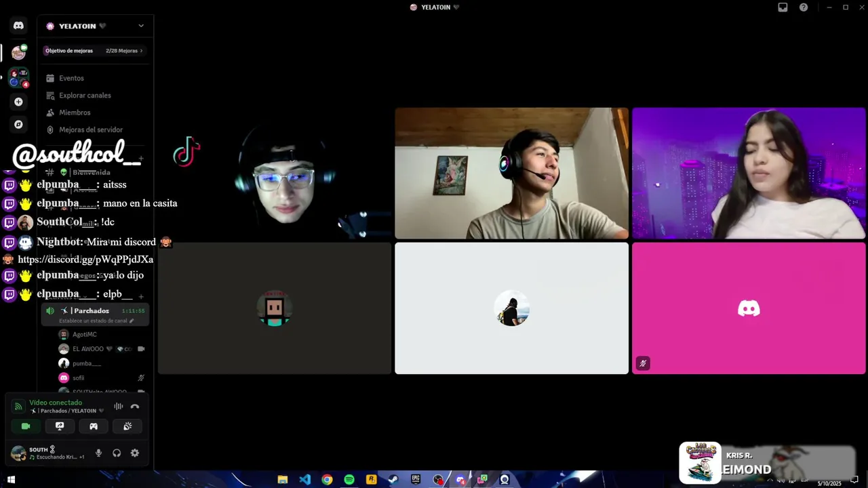
Task: Open the soundboard button
Action: (x=127, y=426)
